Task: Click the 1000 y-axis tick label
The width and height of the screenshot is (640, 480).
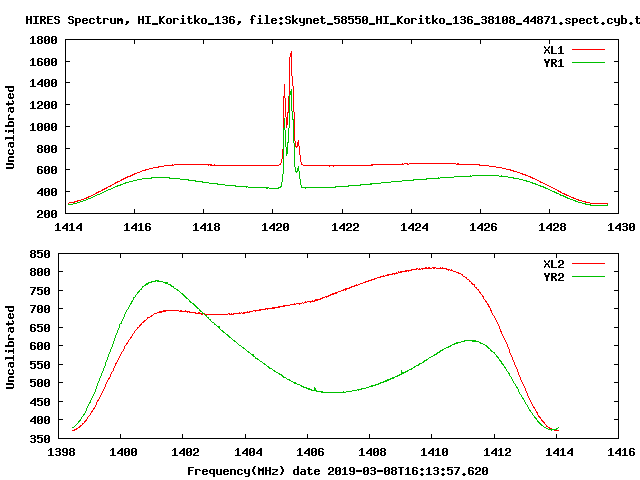Action: [43, 127]
